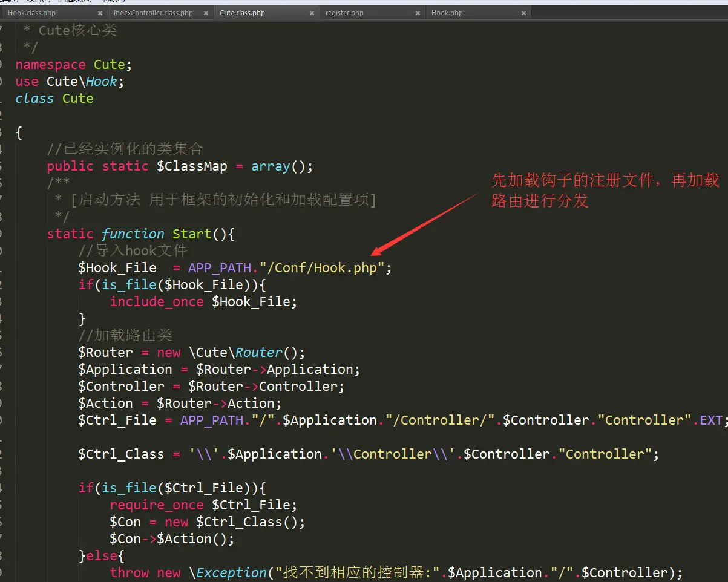Close the Hook.class.php tab

pos(100,13)
